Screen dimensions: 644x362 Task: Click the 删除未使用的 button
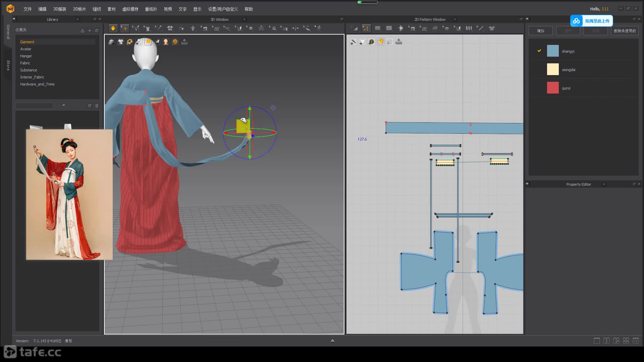(625, 31)
